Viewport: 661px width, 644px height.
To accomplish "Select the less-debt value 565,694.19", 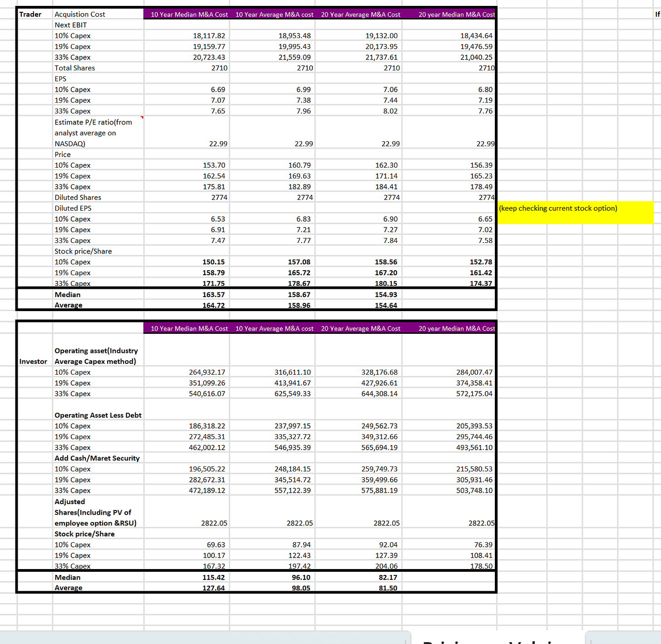I will pos(380,448).
